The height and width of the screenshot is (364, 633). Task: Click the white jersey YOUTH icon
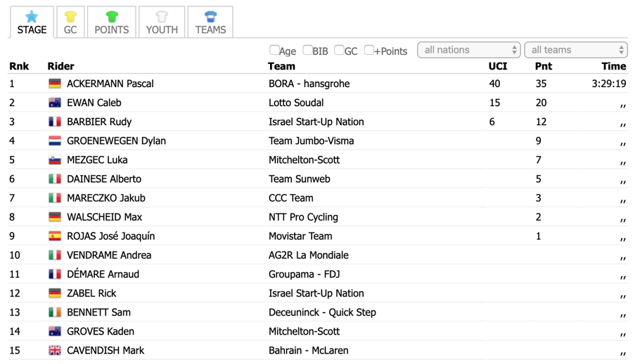click(162, 17)
